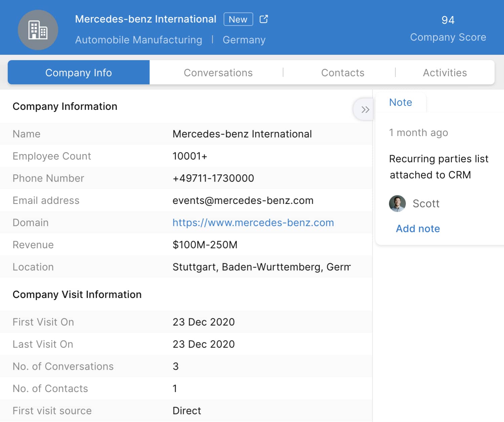Click the truncated Stuttgart location value

[x=261, y=267]
